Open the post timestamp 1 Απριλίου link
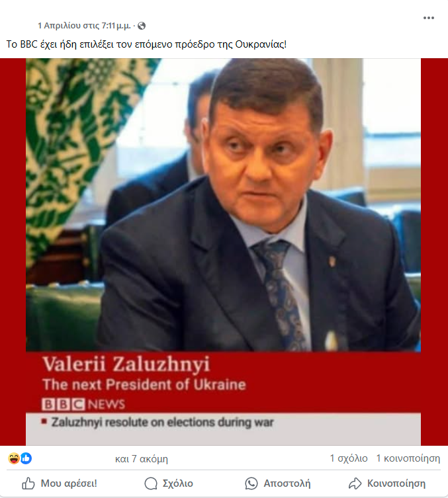This screenshot has width=448, height=498. coord(84,25)
